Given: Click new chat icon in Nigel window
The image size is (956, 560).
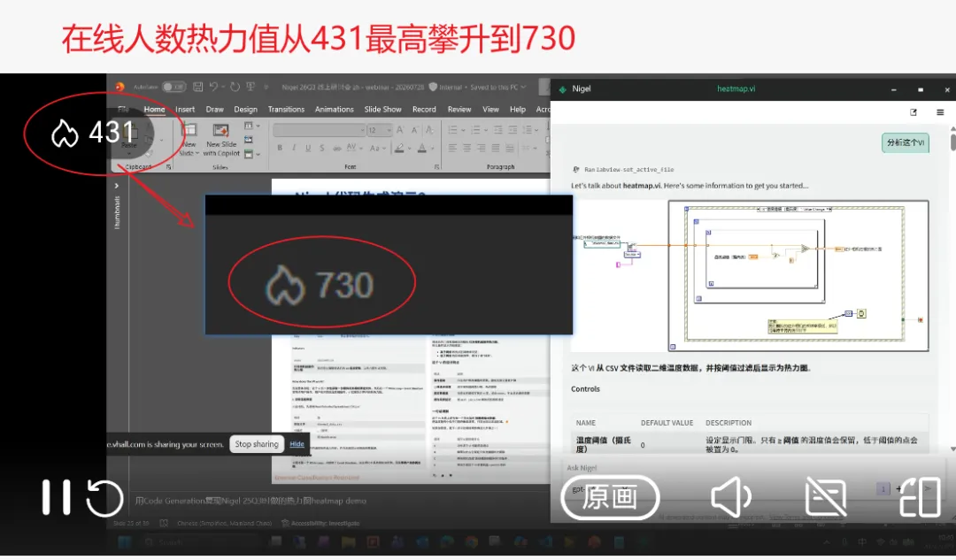Looking at the screenshot, I should (x=914, y=112).
